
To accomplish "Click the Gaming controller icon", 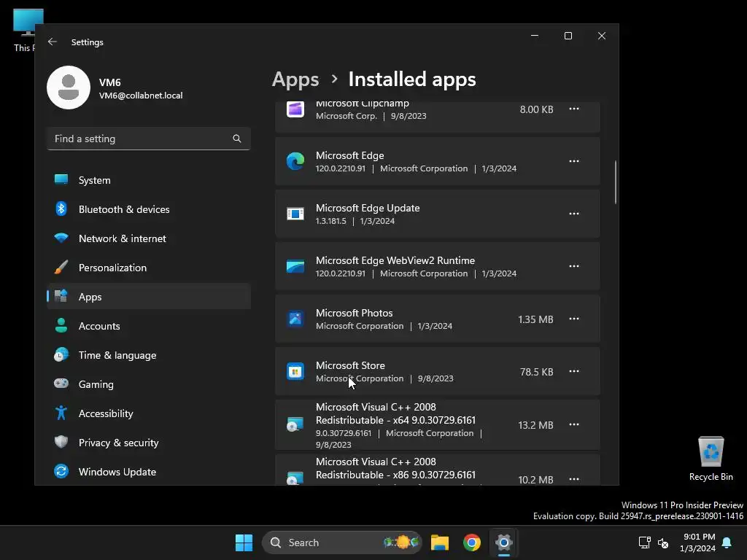I will click(x=61, y=384).
